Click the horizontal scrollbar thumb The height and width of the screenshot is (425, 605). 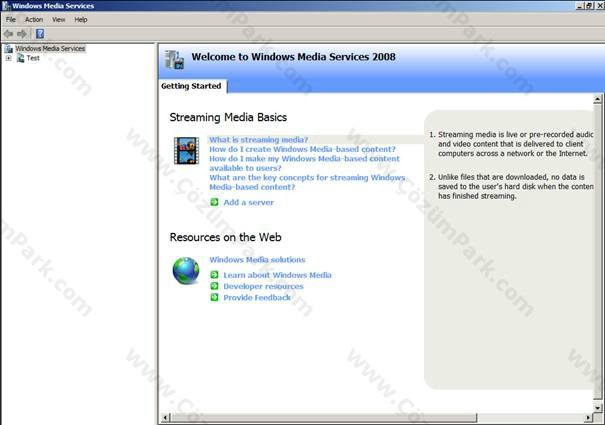pyautogui.click(x=324, y=418)
